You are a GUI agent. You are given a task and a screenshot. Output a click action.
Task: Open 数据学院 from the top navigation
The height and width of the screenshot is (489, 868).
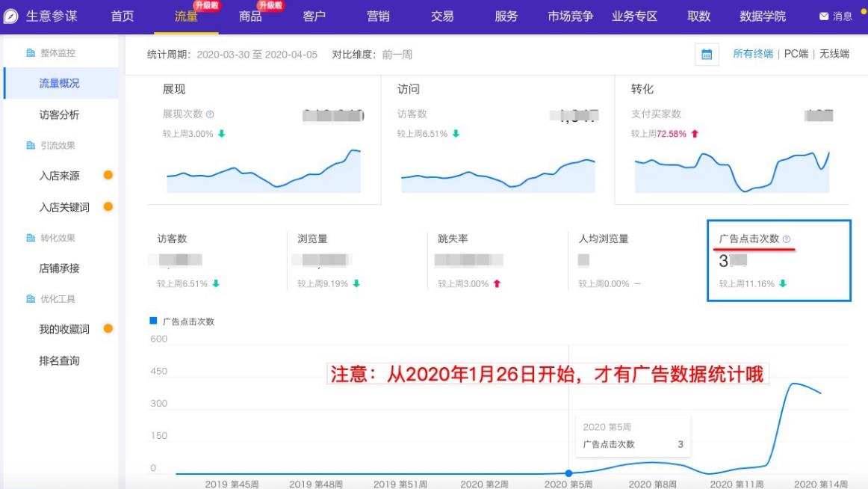tap(761, 16)
